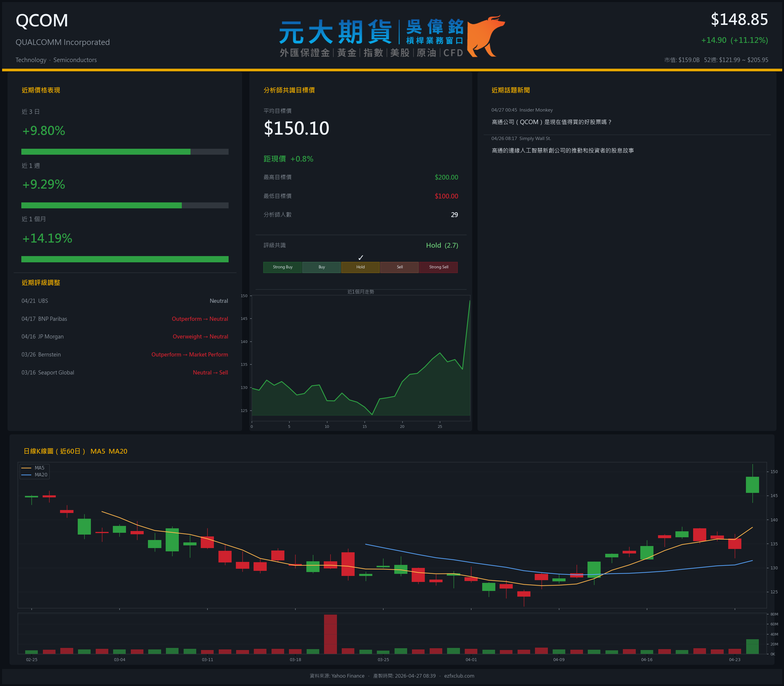Click the 1-month performance progress bar

coord(125,259)
